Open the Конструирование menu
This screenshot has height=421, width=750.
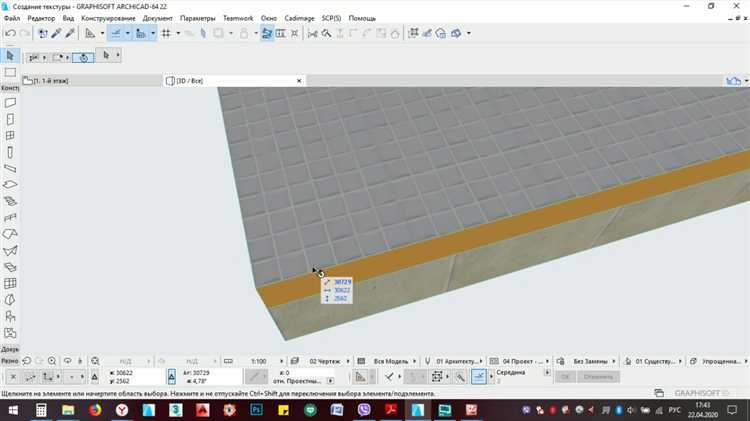click(x=108, y=18)
